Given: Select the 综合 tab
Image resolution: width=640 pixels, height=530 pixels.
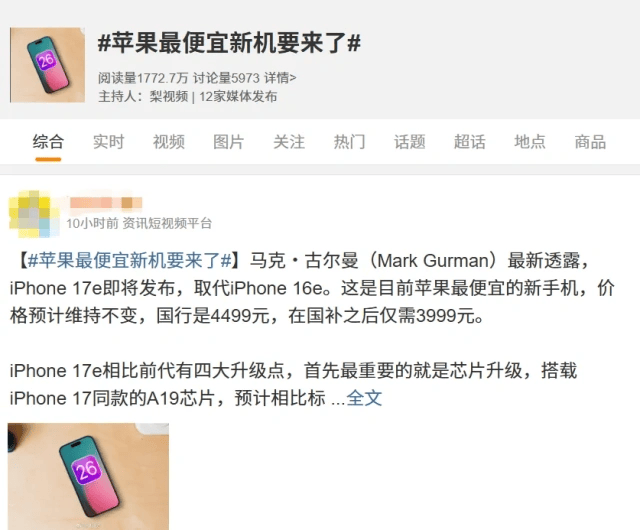Looking at the screenshot, I should coord(48,142).
